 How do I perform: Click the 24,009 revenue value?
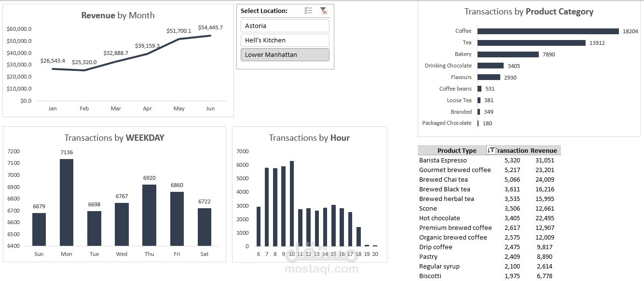(545, 179)
